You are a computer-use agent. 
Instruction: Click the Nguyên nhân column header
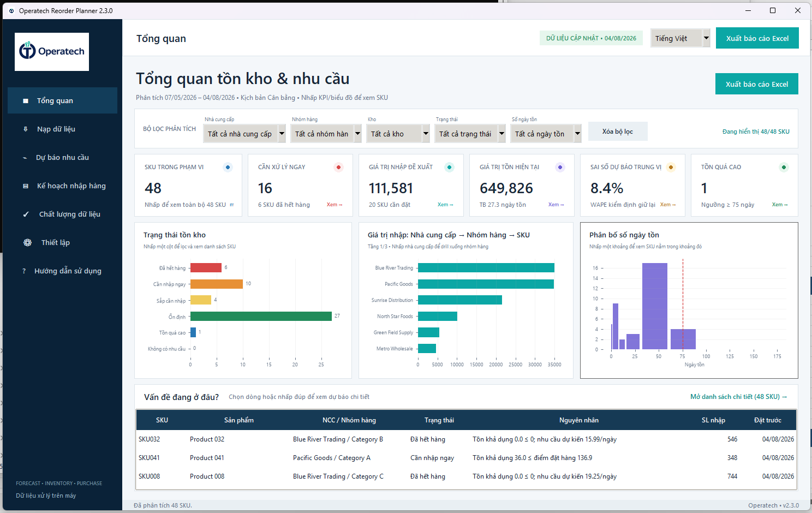[579, 420]
